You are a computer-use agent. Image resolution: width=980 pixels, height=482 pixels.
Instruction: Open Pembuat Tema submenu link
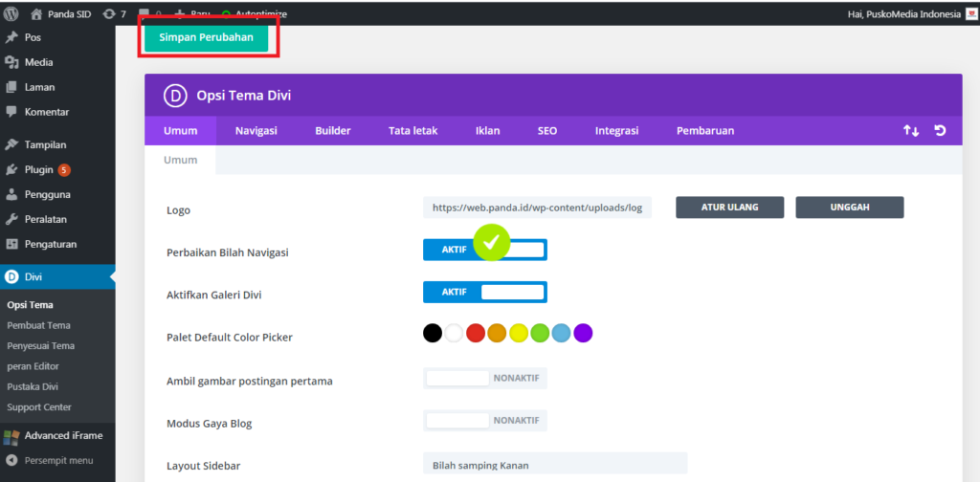[x=38, y=325]
